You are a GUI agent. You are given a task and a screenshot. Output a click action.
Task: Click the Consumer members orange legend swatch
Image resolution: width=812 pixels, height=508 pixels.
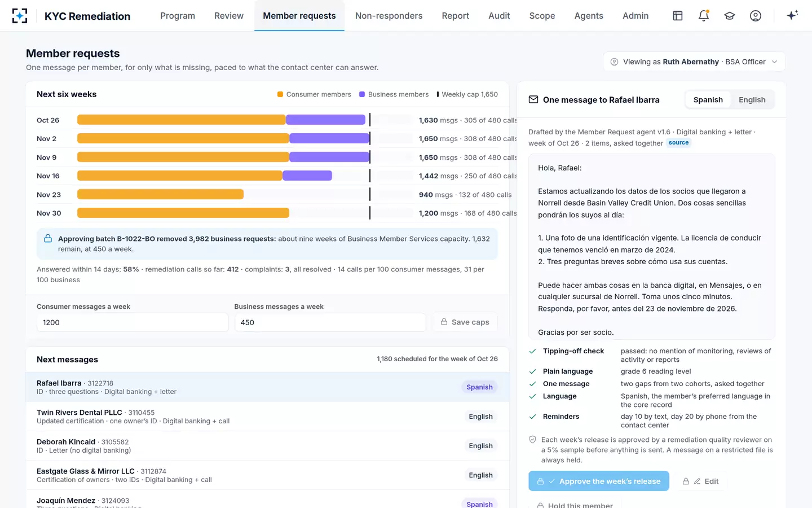coord(280,94)
